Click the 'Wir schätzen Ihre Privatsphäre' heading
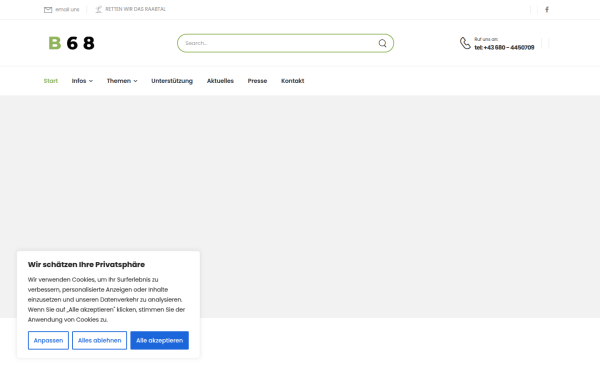The image size is (600, 375). [x=86, y=264]
